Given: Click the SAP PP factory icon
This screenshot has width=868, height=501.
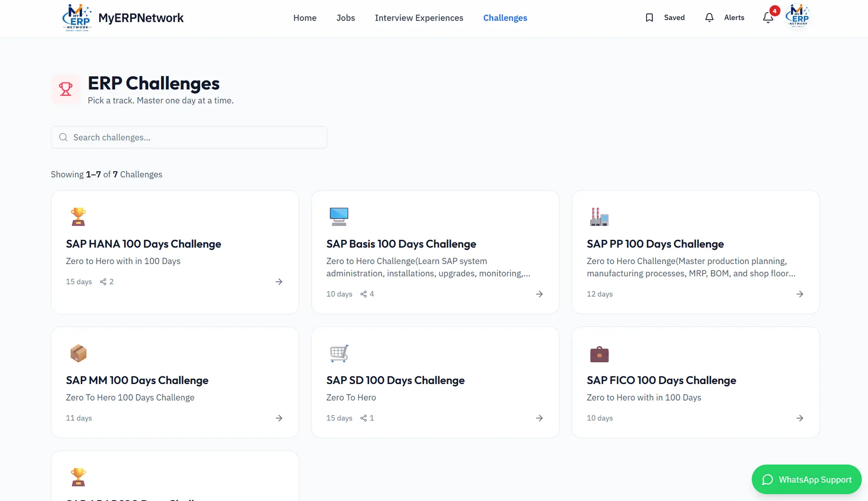Looking at the screenshot, I should [x=599, y=217].
